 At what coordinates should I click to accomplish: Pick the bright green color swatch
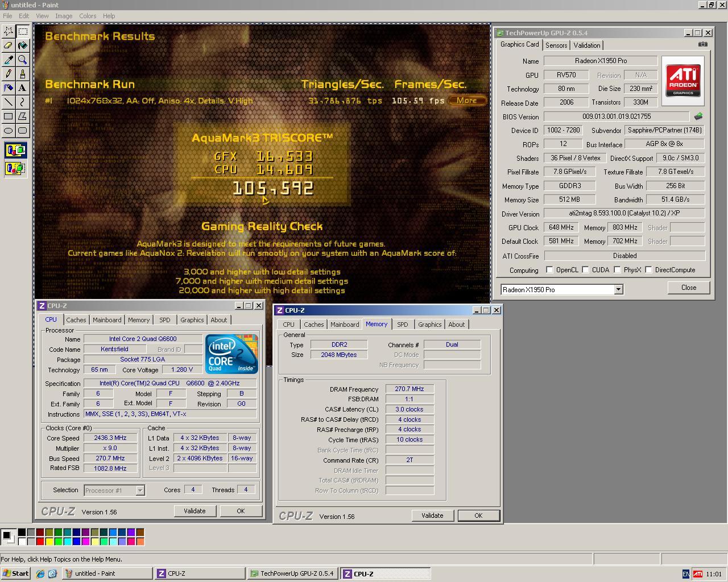click(58, 541)
